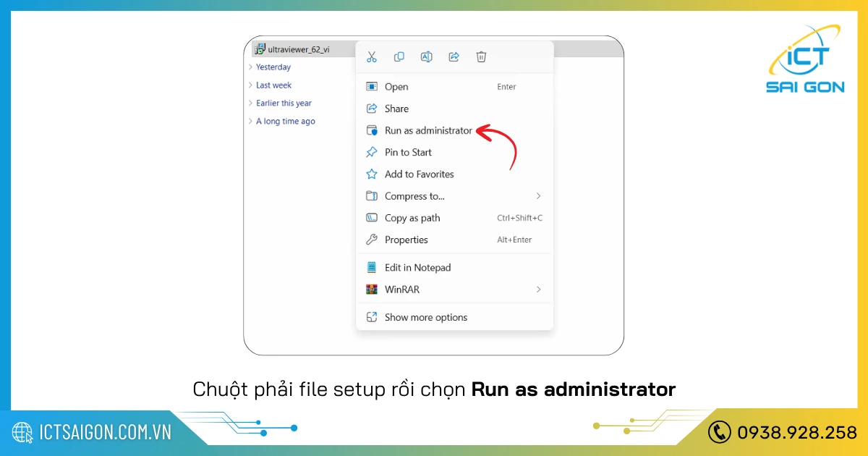This screenshot has height=456, width=868.
Task: Expand the A long time ago chevron
Action: pyautogui.click(x=250, y=121)
